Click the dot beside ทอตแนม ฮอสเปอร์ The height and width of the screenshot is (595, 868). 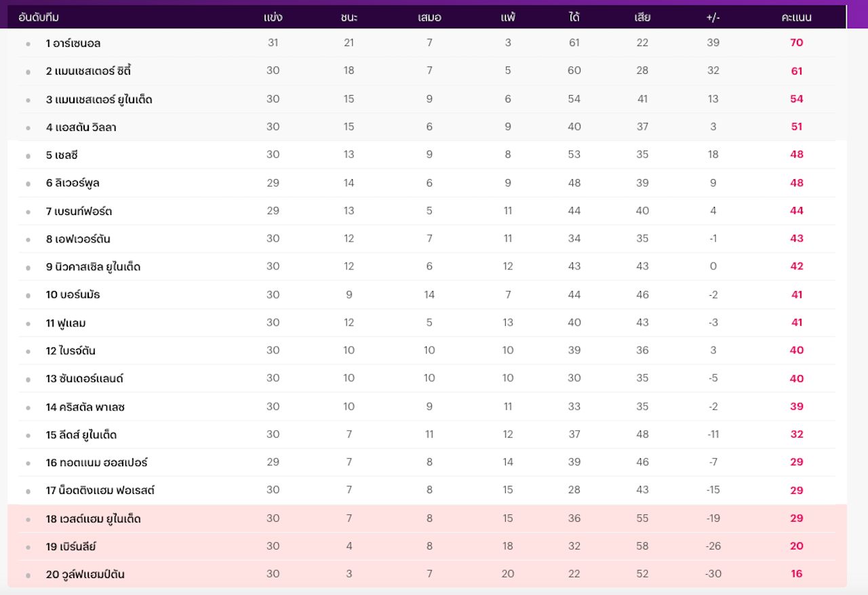pyautogui.click(x=28, y=463)
